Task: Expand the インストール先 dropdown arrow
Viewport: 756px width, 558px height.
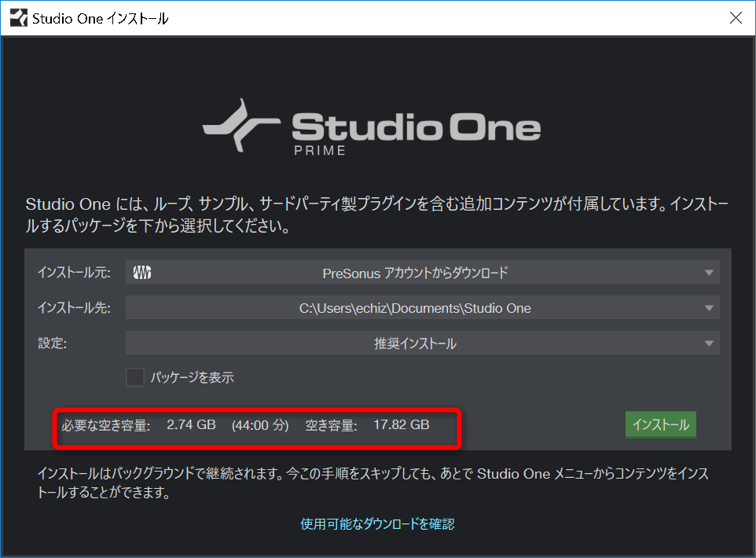Action: 710,307
